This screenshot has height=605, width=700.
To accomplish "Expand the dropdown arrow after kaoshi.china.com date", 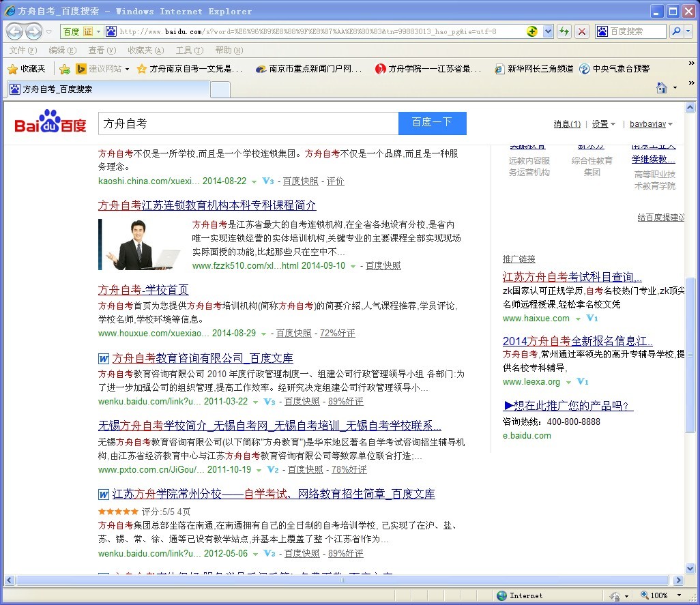I will point(254,181).
